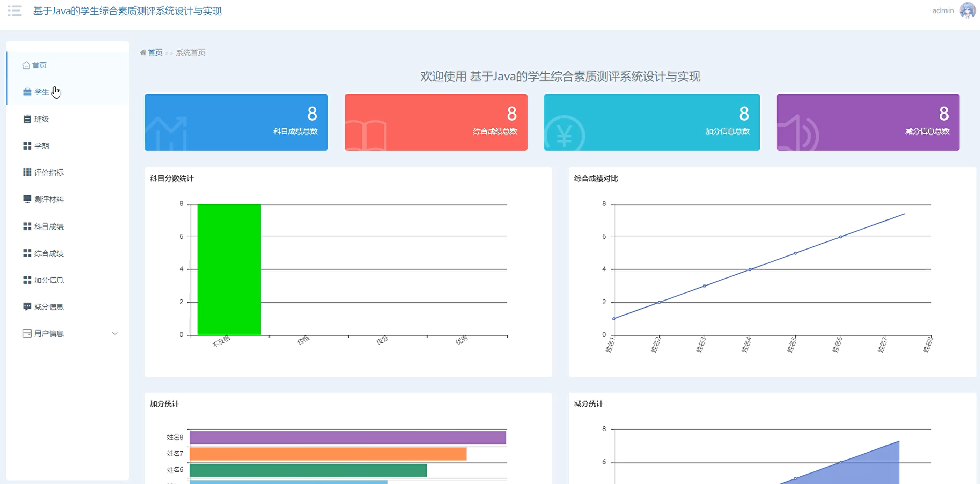Click the orange 姓名7 bar in 加分统计
Image resolution: width=980 pixels, height=484 pixels.
pos(328,454)
